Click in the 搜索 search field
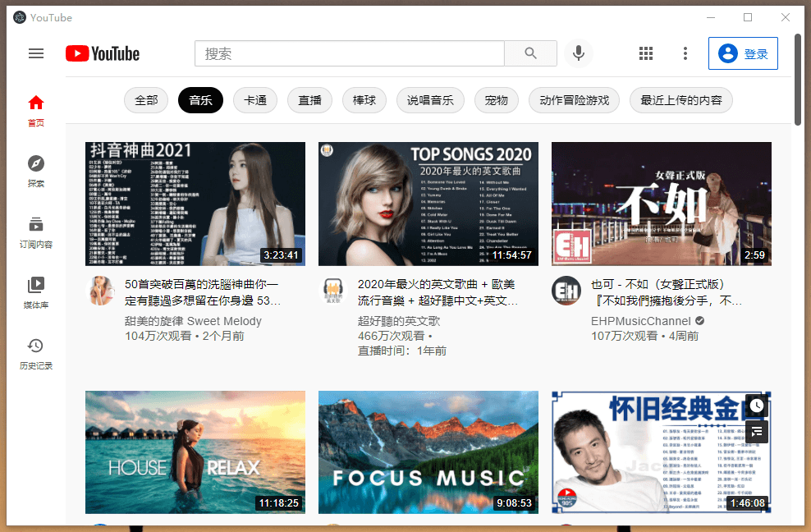Image resolution: width=811 pixels, height=532 pixels. 350,53
